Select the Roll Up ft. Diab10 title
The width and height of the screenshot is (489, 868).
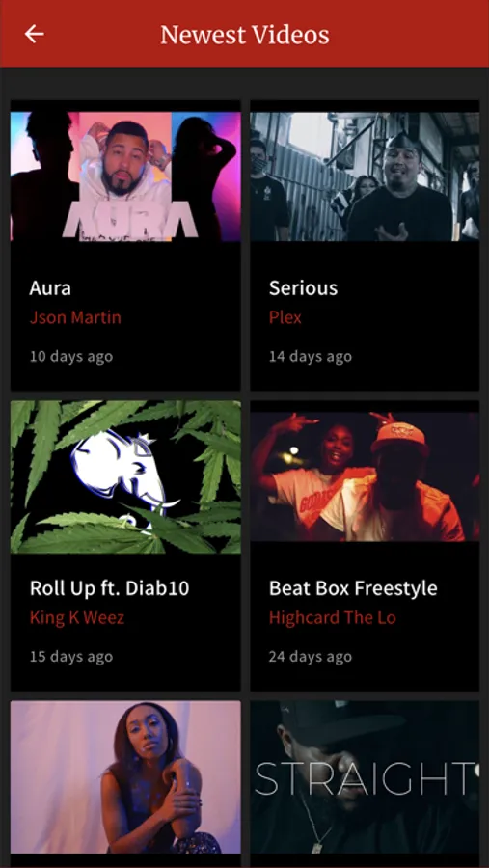click(110, 588)
